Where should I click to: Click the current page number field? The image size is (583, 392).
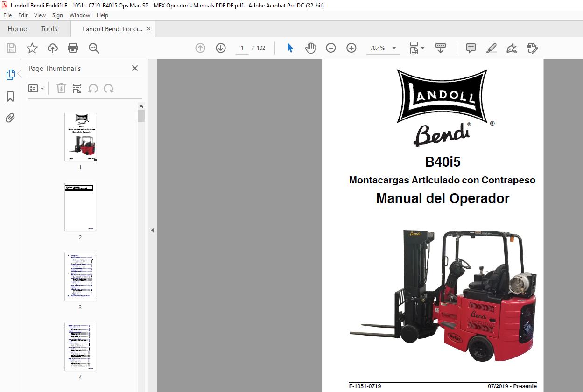click(242, 48)
